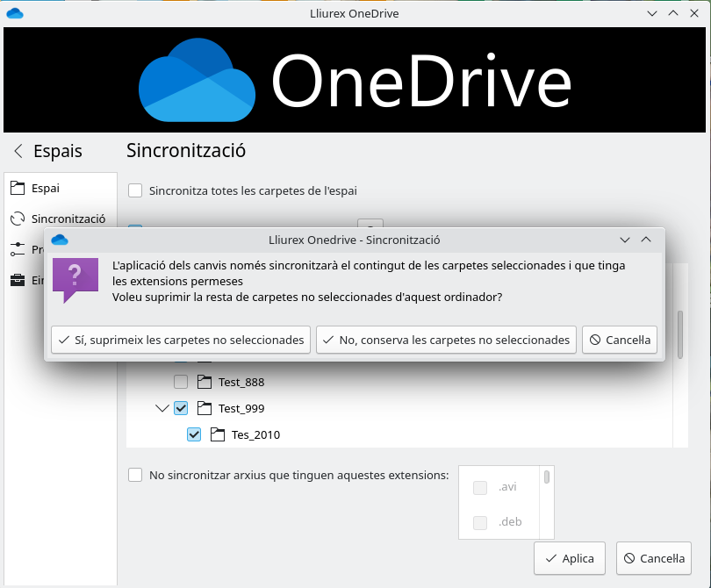This screenshot has height=588, width=711.
Task: Click the toolbox icon in the sidebar
Action: 17,280
